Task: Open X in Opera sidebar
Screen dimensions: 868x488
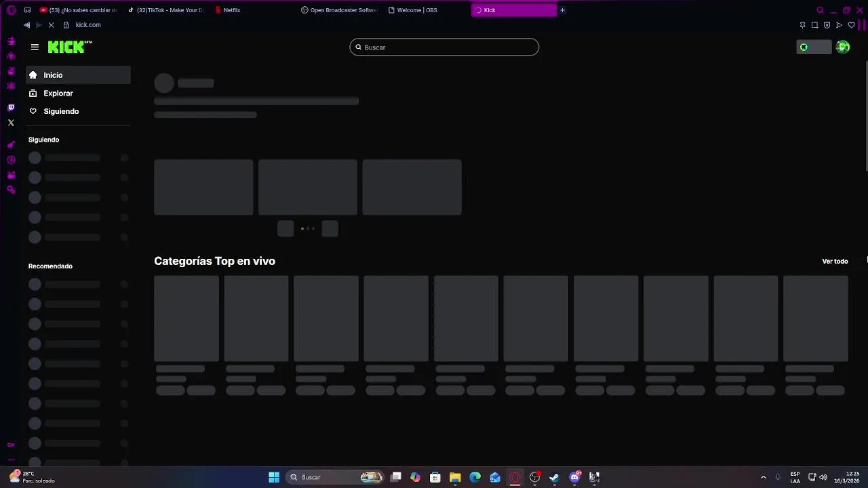Action: coord(11,123)
